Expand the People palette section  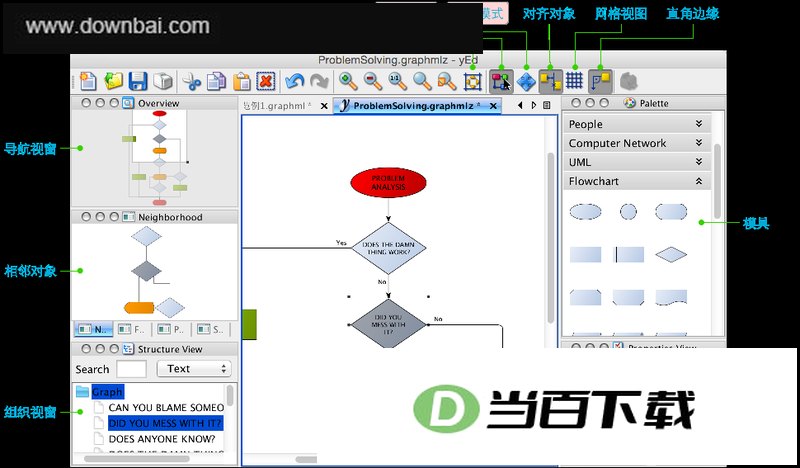[637, 124]
